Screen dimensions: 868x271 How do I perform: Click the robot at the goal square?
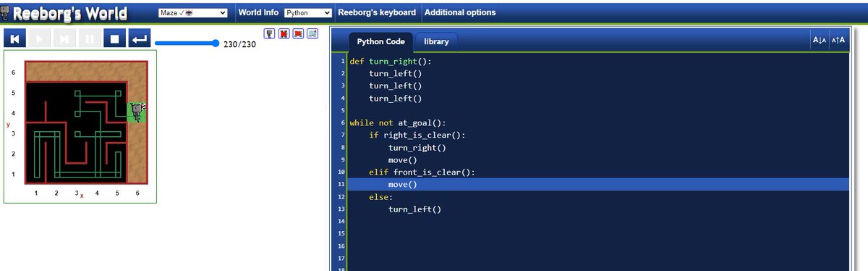[137, 112]
